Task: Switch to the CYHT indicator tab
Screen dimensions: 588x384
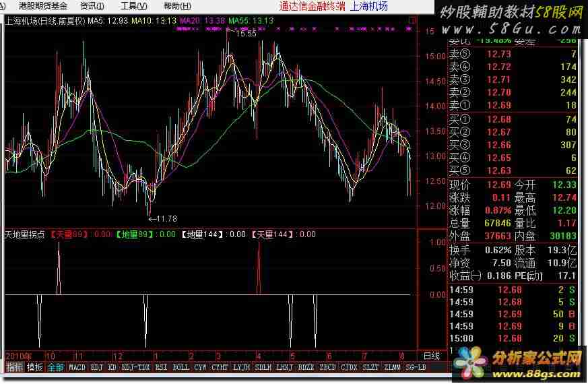Action: click(220, 367)
